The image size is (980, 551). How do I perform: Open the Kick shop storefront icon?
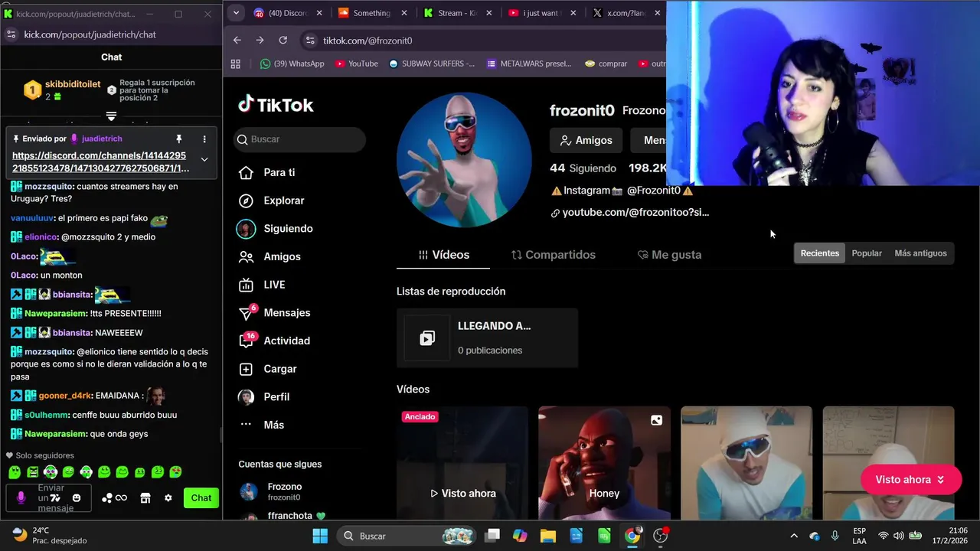145,497
